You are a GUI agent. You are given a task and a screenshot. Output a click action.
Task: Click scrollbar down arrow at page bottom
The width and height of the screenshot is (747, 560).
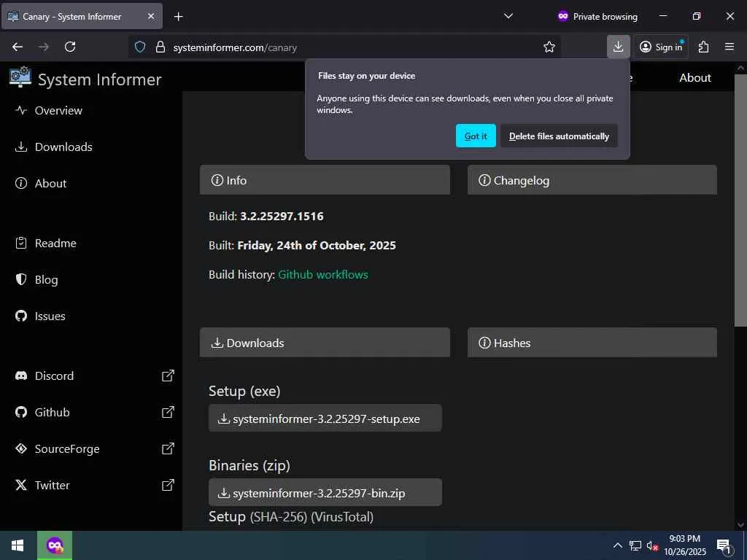click(x=740, y=525)
